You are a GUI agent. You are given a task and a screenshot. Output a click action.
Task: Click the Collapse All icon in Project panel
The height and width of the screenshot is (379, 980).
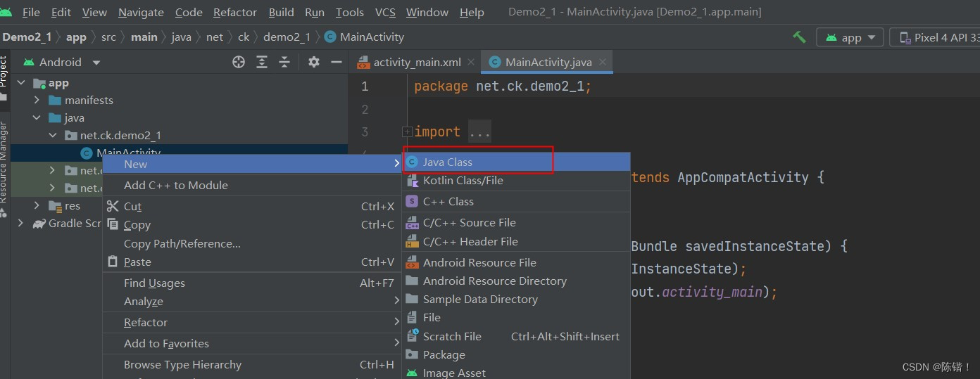pos(284,62)
